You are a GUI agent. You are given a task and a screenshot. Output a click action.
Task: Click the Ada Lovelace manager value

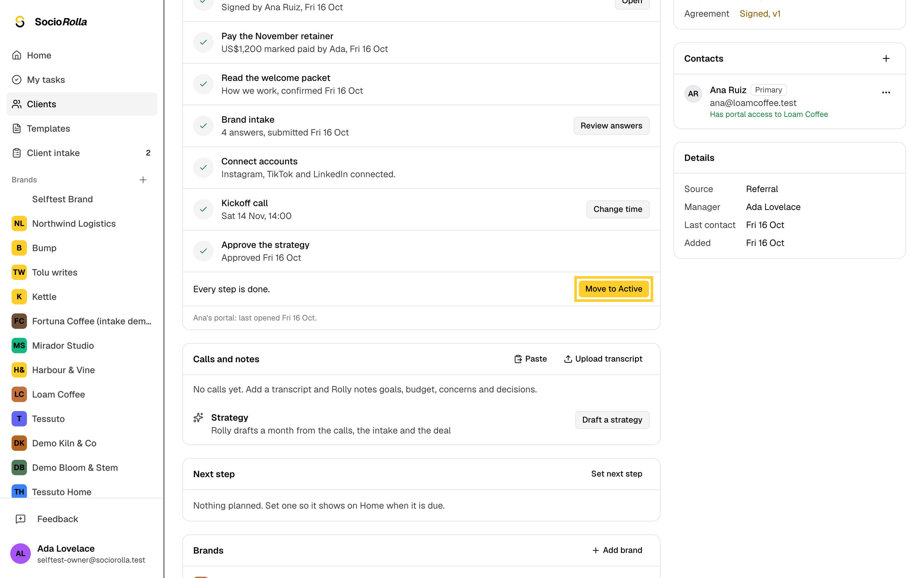[x=773, y=207]
